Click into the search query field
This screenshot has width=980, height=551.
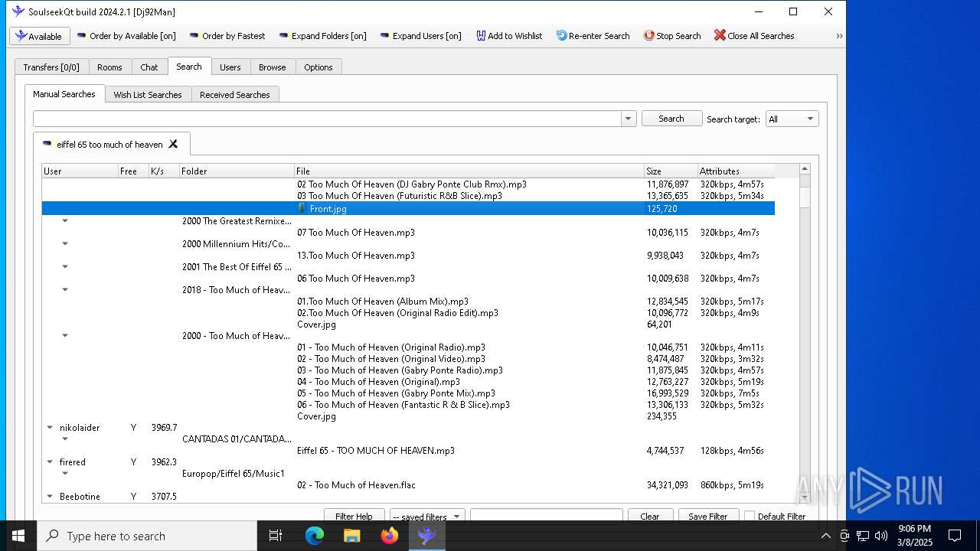click(x=327, y=119)
